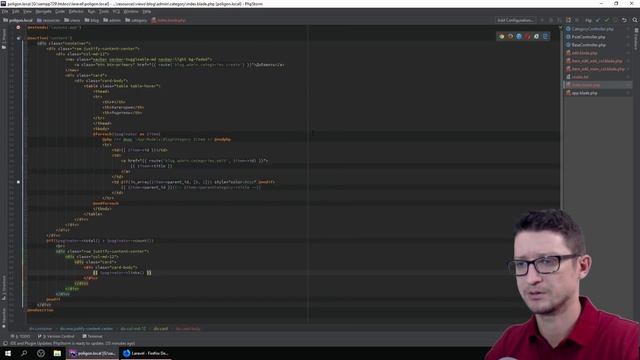Open the Project tool window stripe
The width and height of the screenshot is (640, 360).
coord(4,39)
